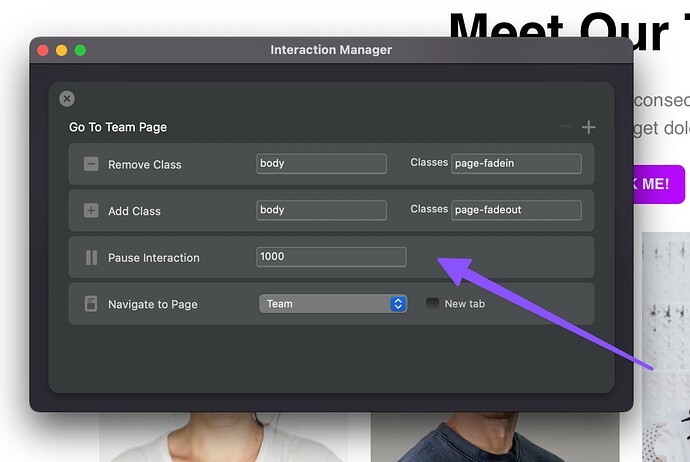The image size is (690, 462).
Task: Click the green zoom window button
Action: pyautogui.click(x=80, y=50)
